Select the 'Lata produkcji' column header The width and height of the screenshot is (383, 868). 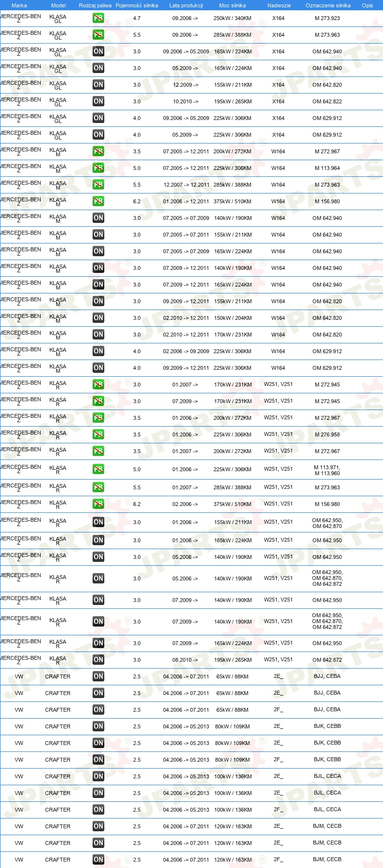click(186, 5)
